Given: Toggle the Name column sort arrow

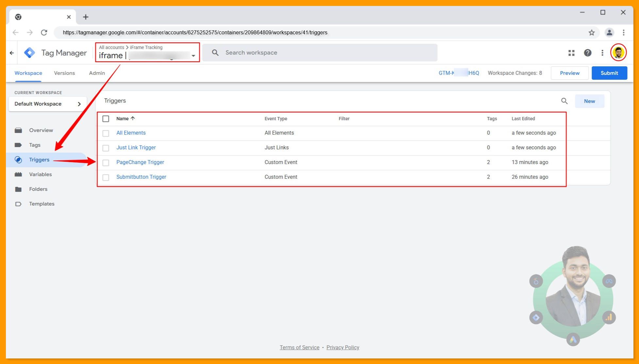Looking at the screenshot, I should click(x=132, y=118).
